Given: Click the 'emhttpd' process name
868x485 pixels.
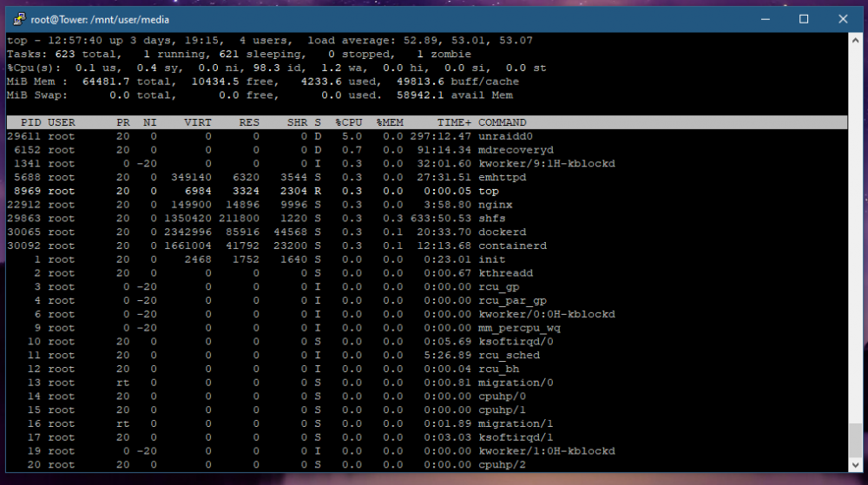Looking at the screenshot, I should (502, 178).
